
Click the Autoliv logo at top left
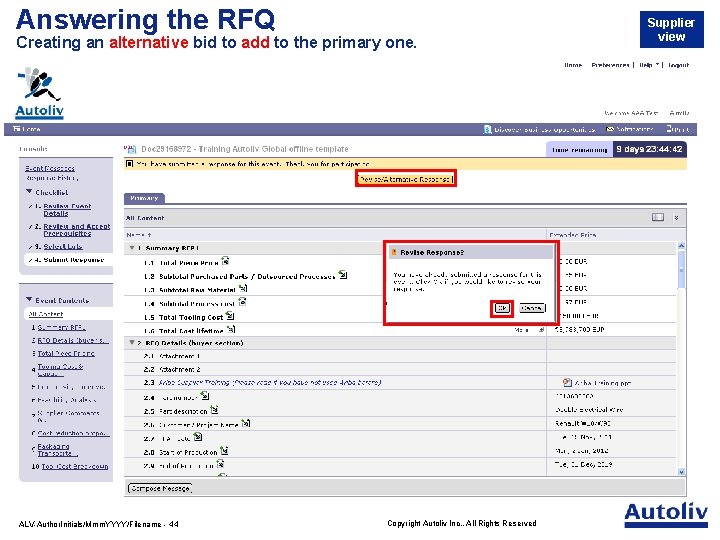pyautogui.click(x=39, y=94)
